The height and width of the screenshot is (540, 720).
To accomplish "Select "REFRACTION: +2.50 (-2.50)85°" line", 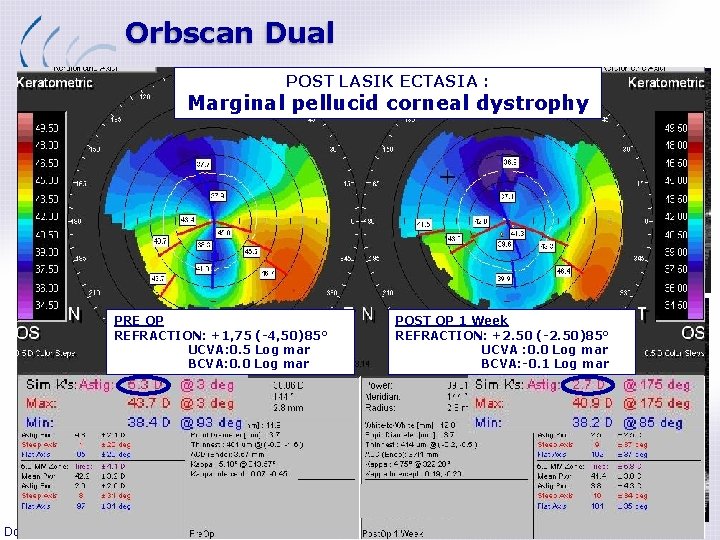I will tap(501, 335).
